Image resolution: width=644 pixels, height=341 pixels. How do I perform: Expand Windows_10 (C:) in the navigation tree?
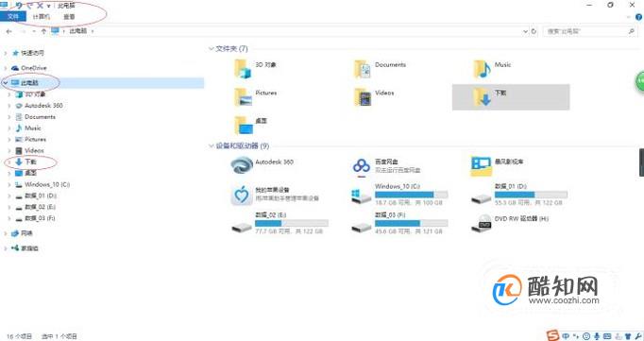(9, 185)
